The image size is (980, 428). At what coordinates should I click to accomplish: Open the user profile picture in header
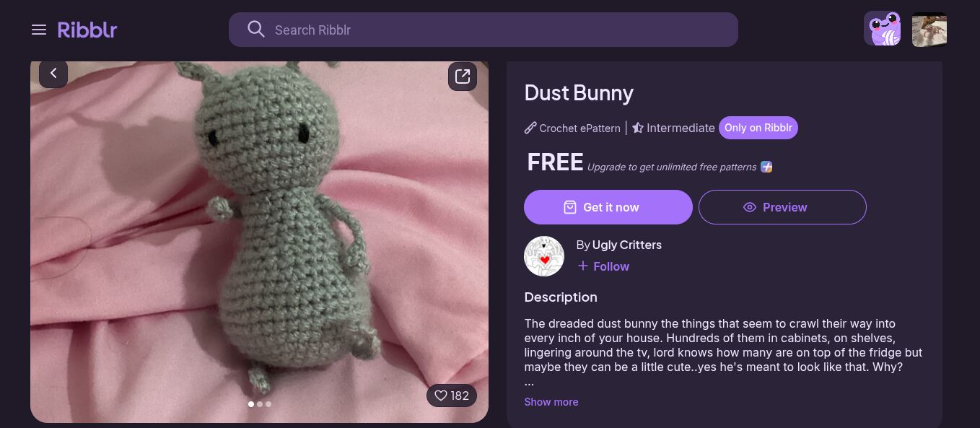click(x=929, y=30)
